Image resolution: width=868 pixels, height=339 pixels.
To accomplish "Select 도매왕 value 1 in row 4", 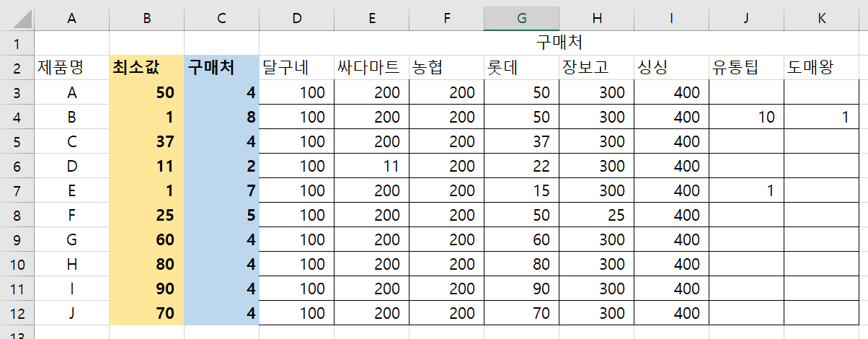I will 821,117.
